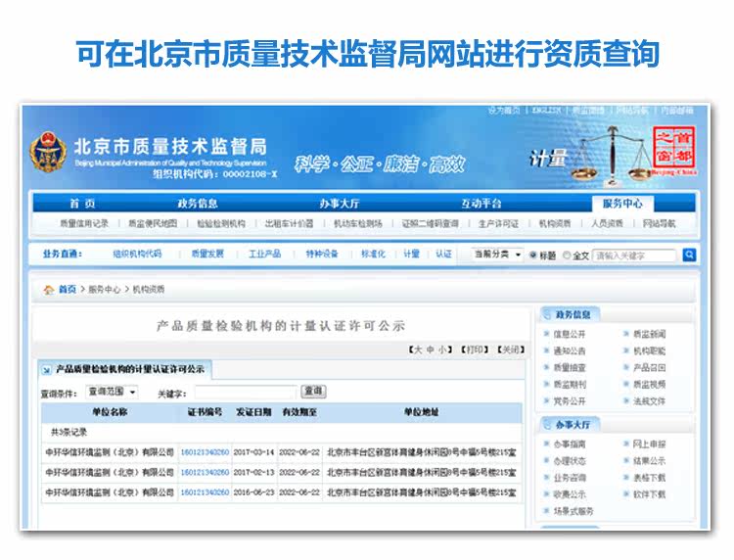This screenshot has height=560, width=734.
Task: Click the home icon in breadcrumb
Action: (x=49, y=290)
